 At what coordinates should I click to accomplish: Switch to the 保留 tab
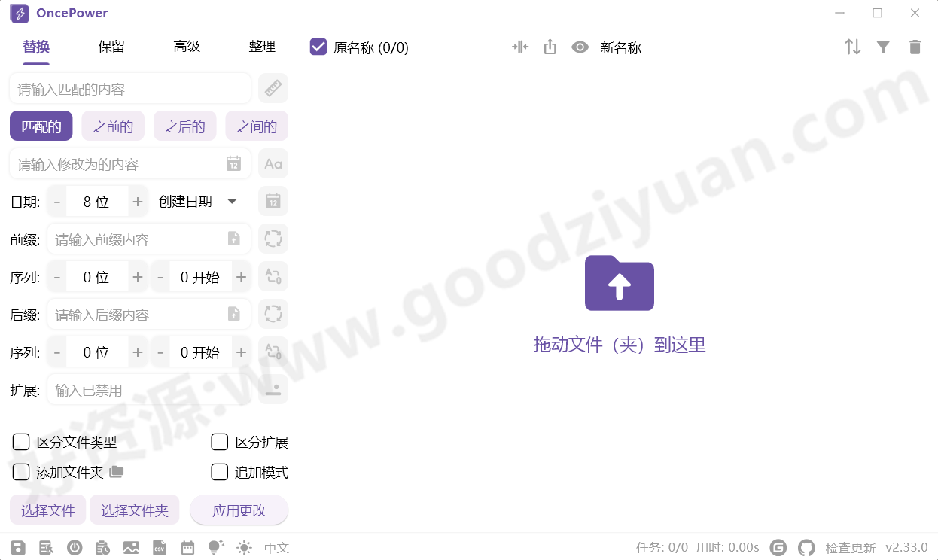[111, 46]
